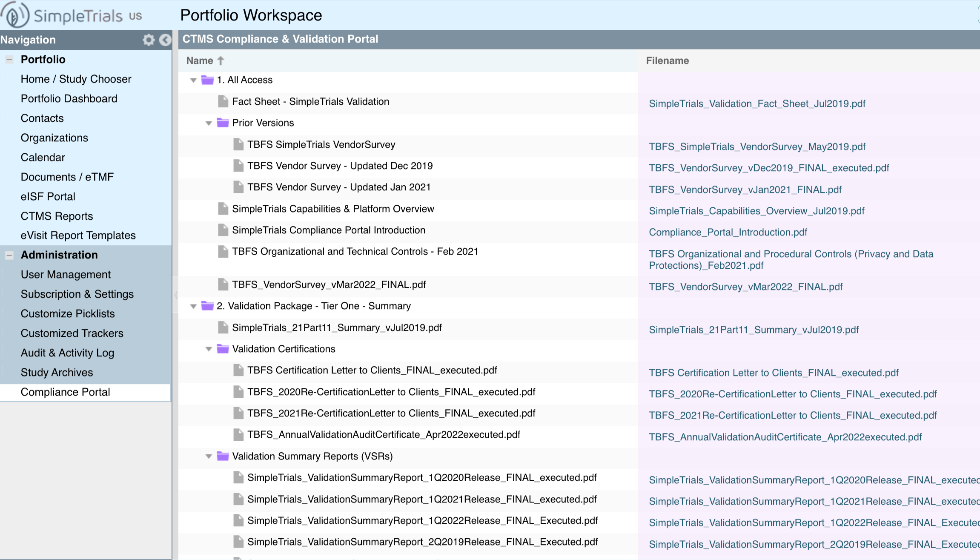Click the Validation Summary Reports (VSRs) folder icon
Image resolution: width=980 pixels, height=560 pixels.
pyautogui.click(x=223, y=456)
